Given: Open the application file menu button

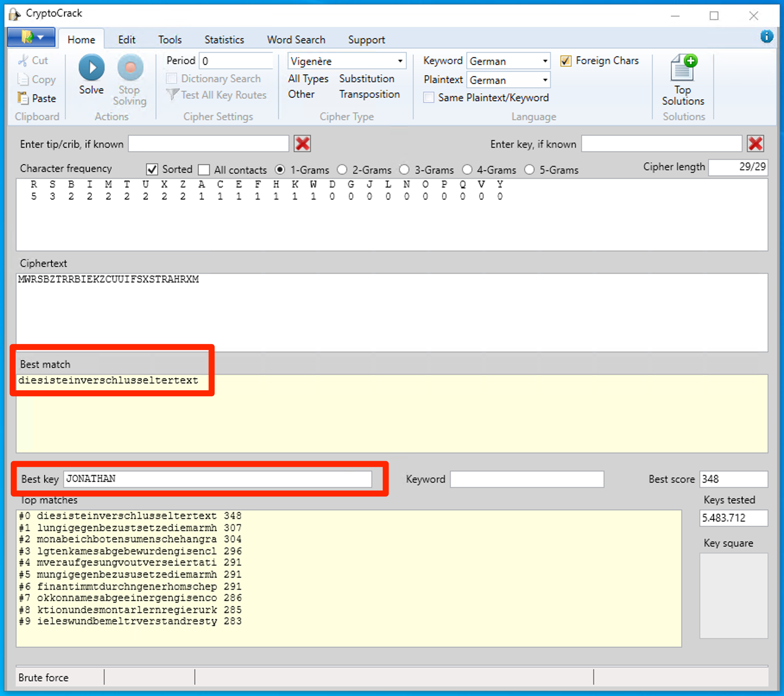Looking at the screenshot, I should pos(31,37).
